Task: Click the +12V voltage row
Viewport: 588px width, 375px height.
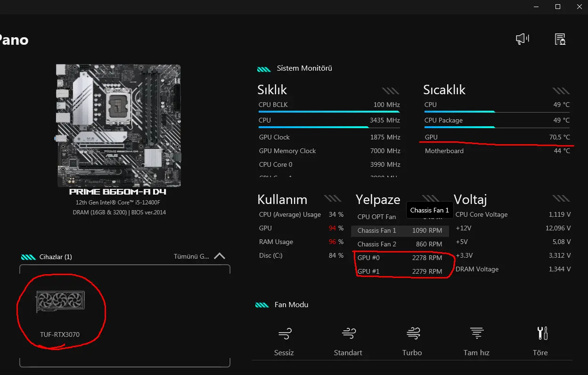Action: click(x=513, y=228)
